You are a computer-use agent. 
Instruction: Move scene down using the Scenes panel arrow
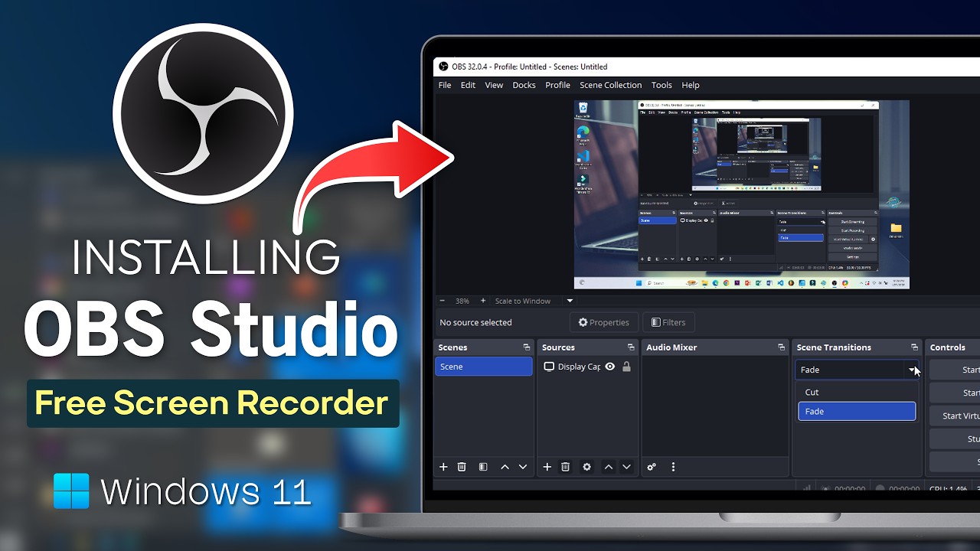pyautogui.click(x=523, y=467)
